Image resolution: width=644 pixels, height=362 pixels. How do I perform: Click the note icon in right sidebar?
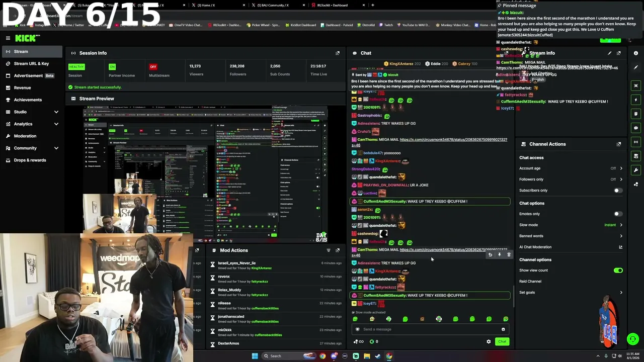(636, 114)
